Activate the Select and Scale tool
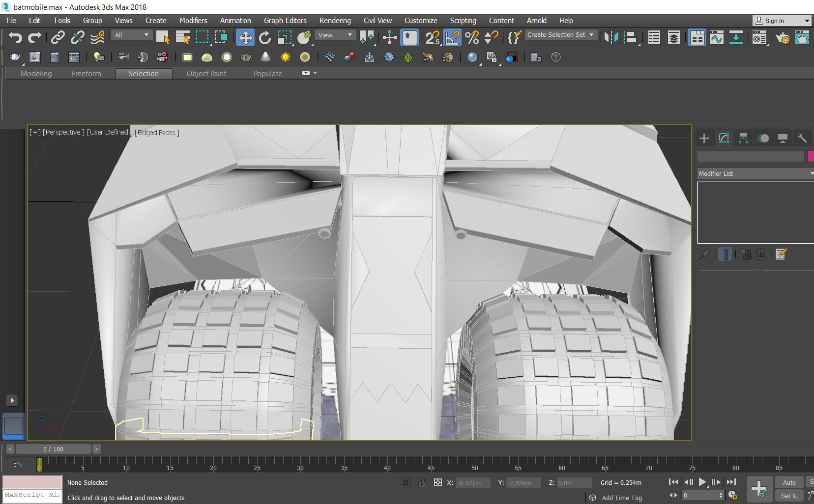The height and width of the screenshot is (504, 814). click(284, 37)
